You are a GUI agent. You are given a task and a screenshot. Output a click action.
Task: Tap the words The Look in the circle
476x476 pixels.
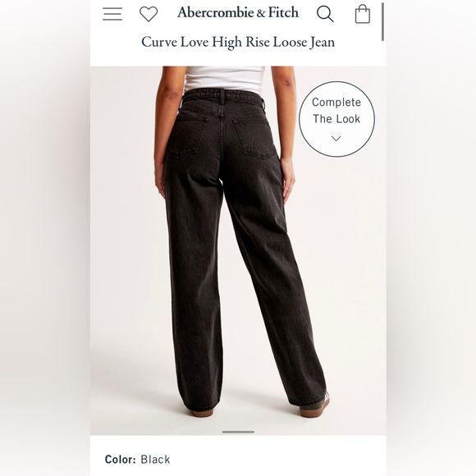tap(336, 119)
